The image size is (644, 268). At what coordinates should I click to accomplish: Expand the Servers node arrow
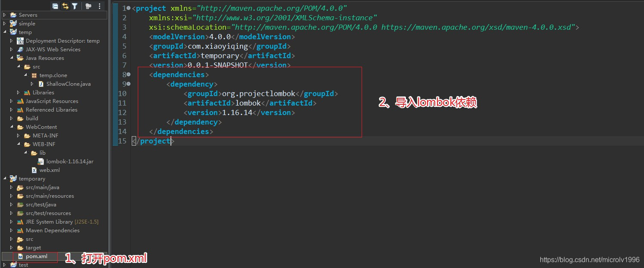click(x=5, y=15)
